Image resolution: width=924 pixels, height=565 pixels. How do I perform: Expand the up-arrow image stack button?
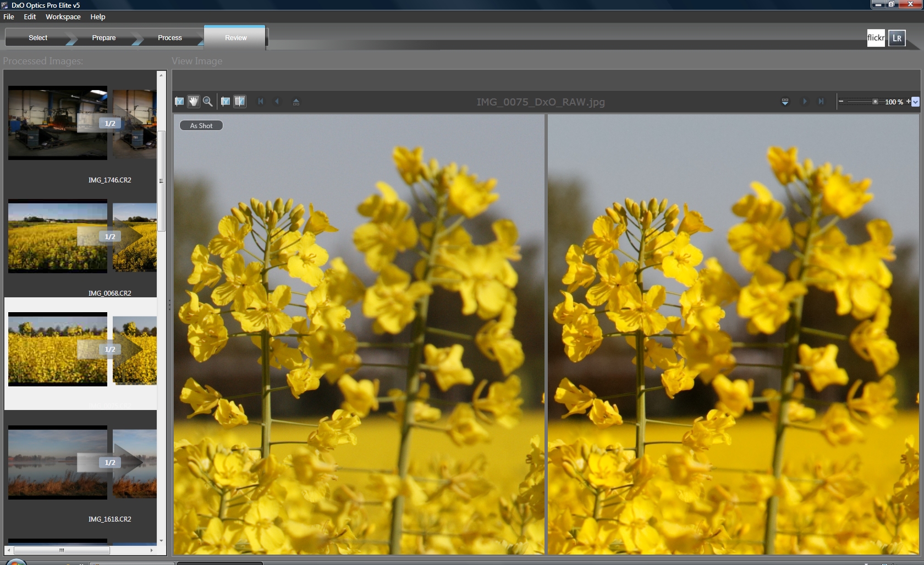click(296, 102)
